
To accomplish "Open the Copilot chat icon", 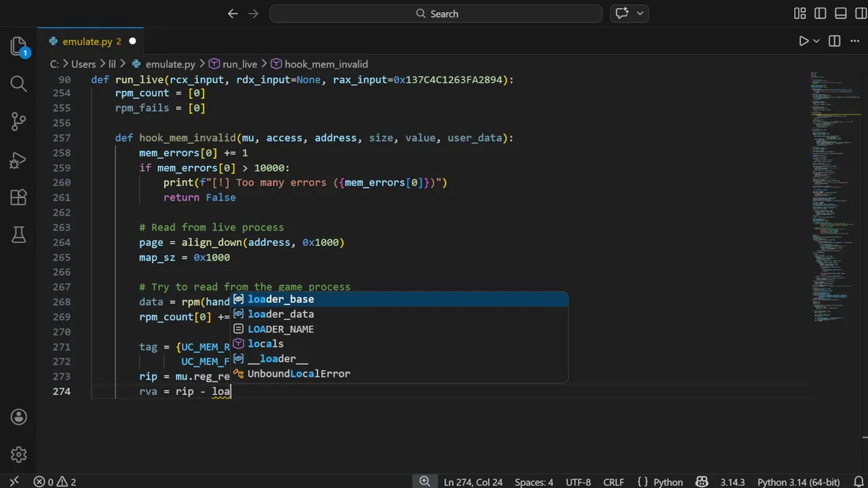I will point(623,14).
